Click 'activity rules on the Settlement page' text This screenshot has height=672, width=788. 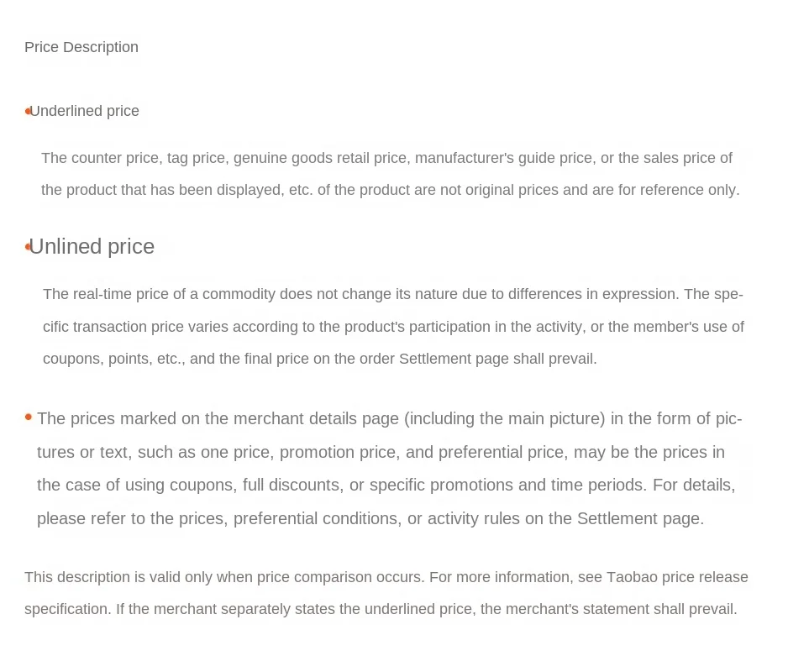[565, 519]
